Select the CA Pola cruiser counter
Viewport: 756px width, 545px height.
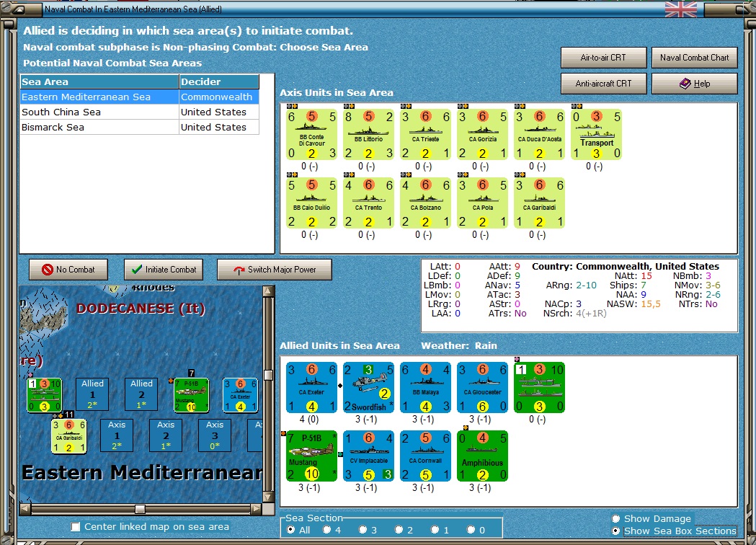(482, 203)
